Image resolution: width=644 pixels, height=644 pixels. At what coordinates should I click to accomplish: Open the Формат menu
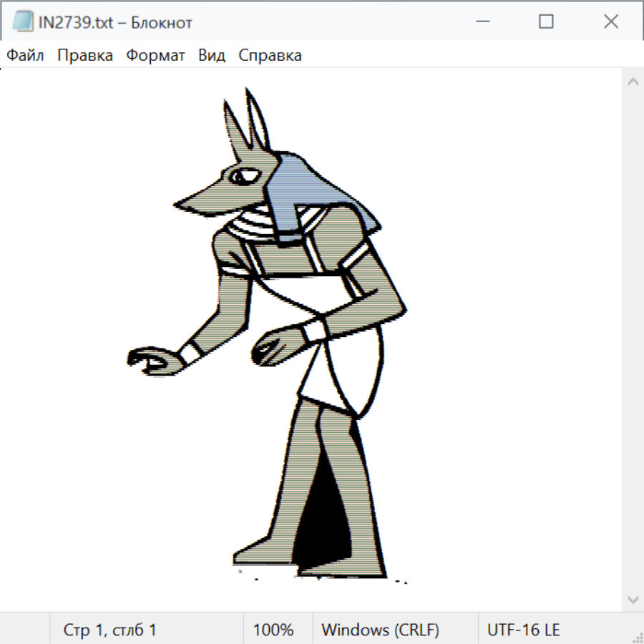[155, 56]
